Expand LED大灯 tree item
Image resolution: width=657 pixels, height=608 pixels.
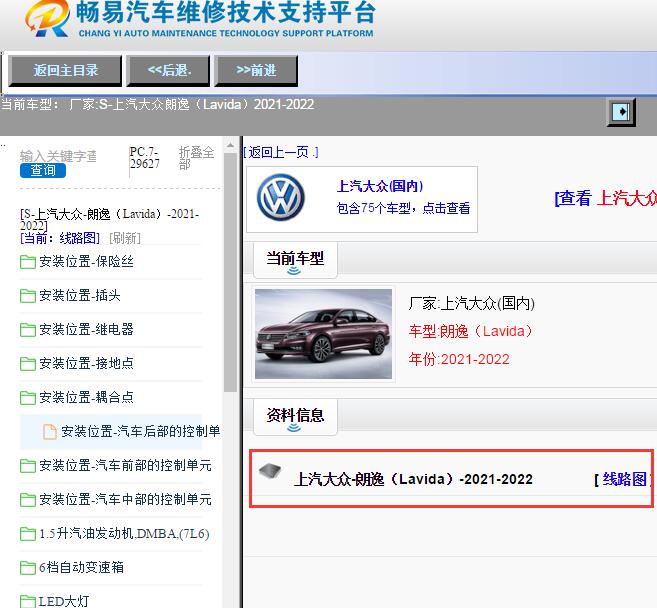click(x=64, y=602)
